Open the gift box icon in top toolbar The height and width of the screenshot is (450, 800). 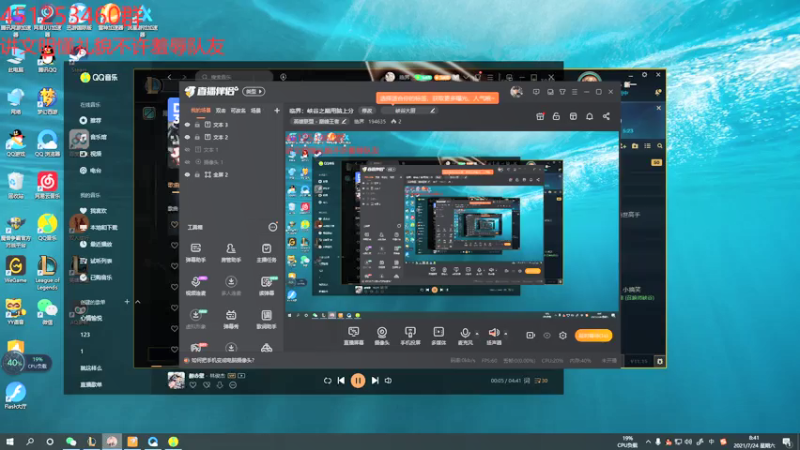pos(540,116)
